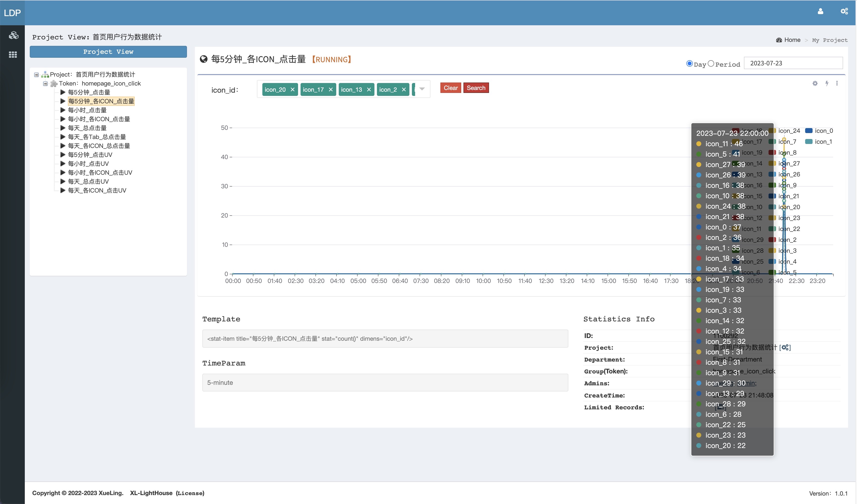857x504 pixels.
Task: Open the user profile icon
Action: pos(820,12)
